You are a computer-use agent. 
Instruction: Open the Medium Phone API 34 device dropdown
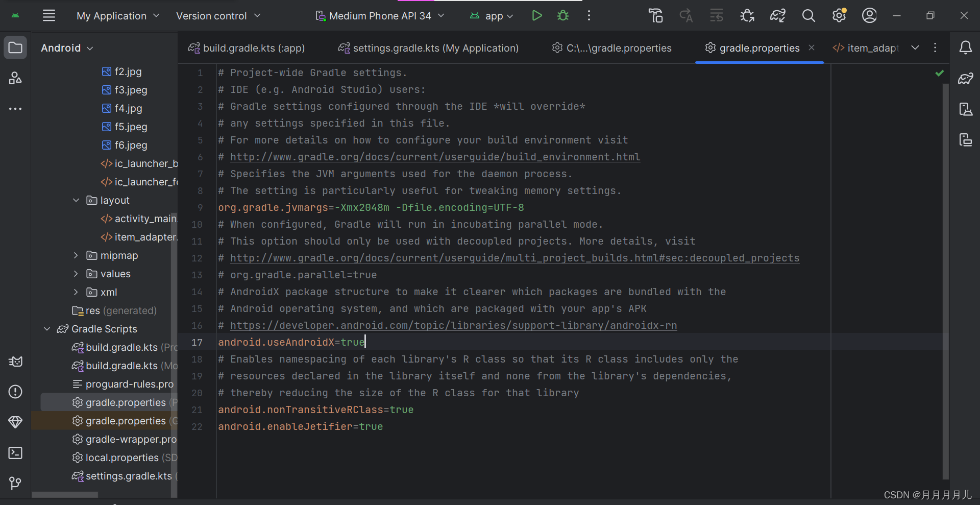(x=380, y=15)
